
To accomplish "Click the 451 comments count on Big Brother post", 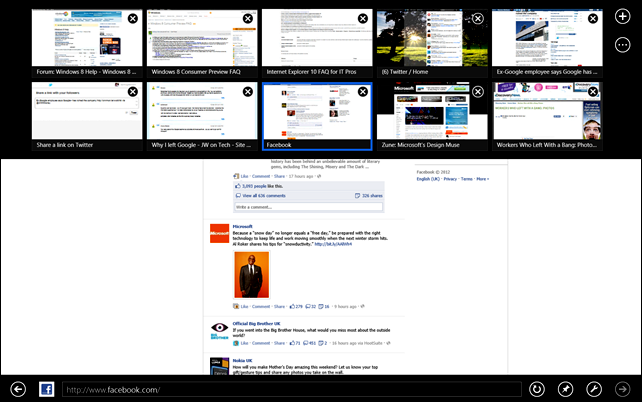I will tap(312, 343).
